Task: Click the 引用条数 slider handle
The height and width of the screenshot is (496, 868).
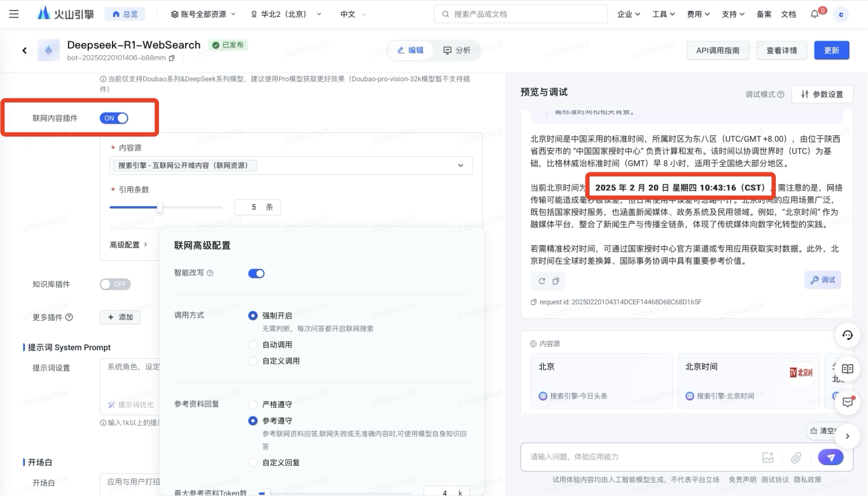Action: [x=159, y=207]
